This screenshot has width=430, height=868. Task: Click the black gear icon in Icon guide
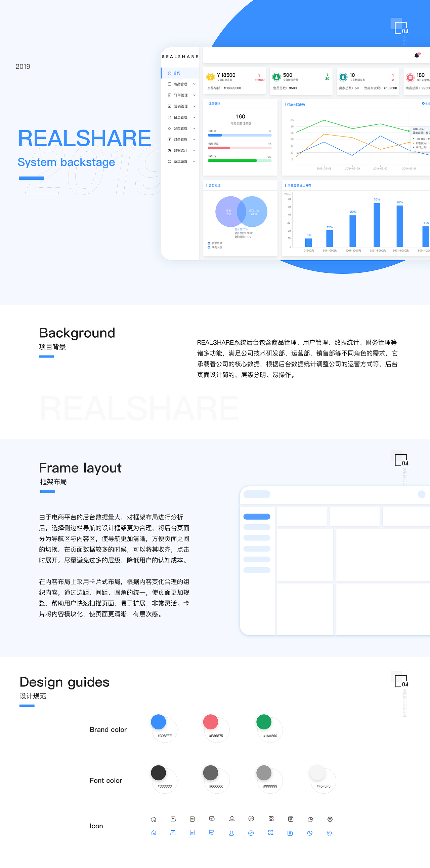330,819
